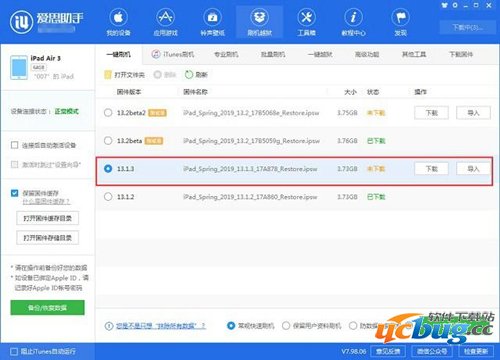Select firmware 13.1.3 radio button

point(108,169)
